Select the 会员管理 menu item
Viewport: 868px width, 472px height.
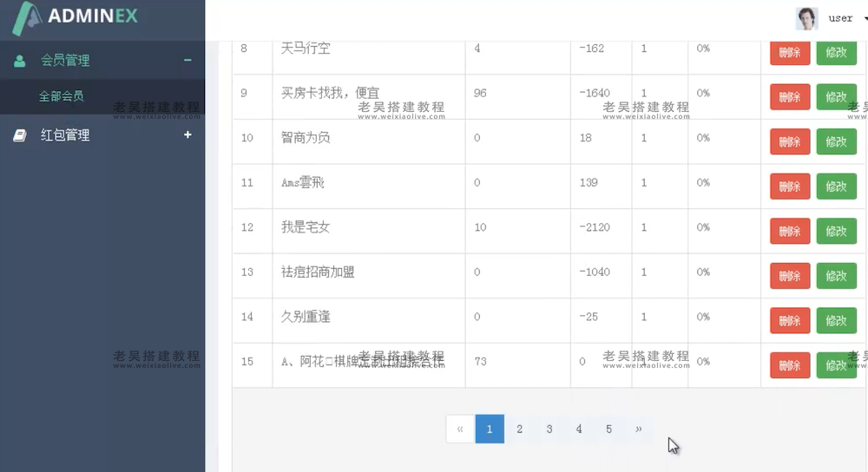(102, 61)
